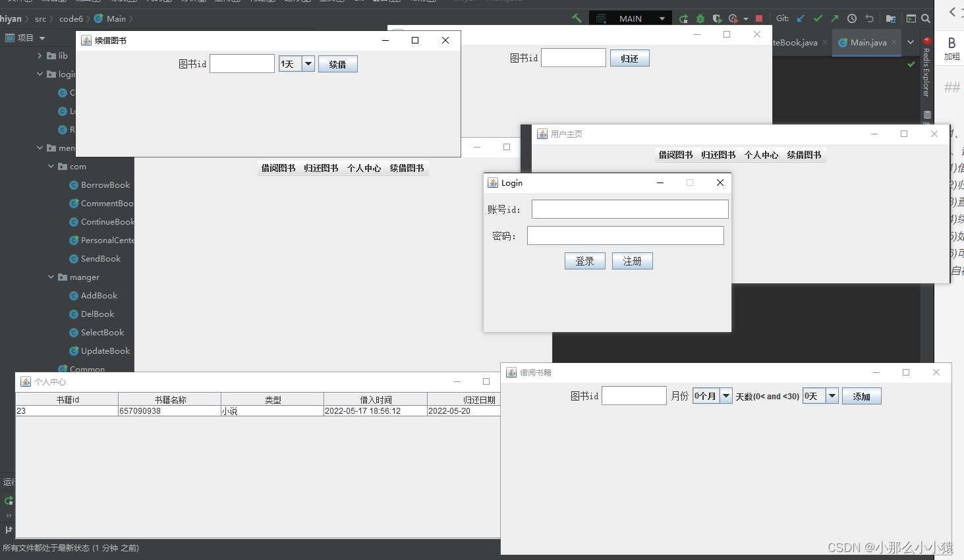This screenshot has height=560, width=964.
Task: Click the 添加 button in 借阅书籍 window
Action: point(861,396)
